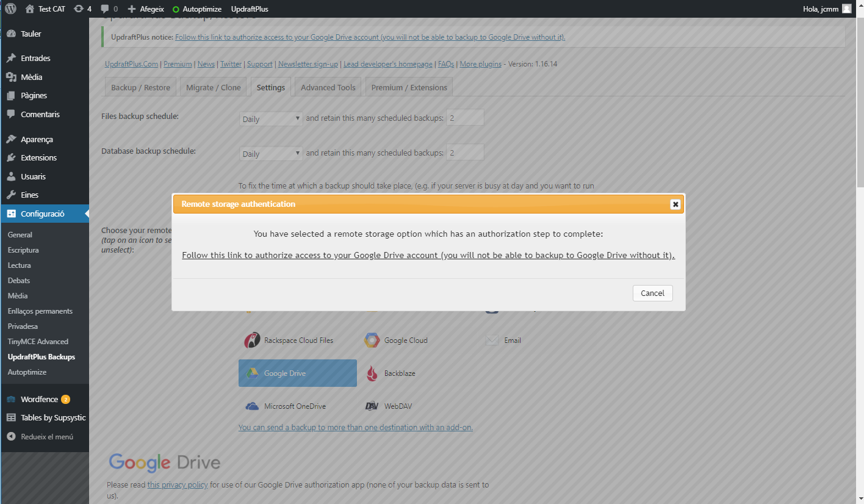Open the Twitter link

(x=231, y=64)
